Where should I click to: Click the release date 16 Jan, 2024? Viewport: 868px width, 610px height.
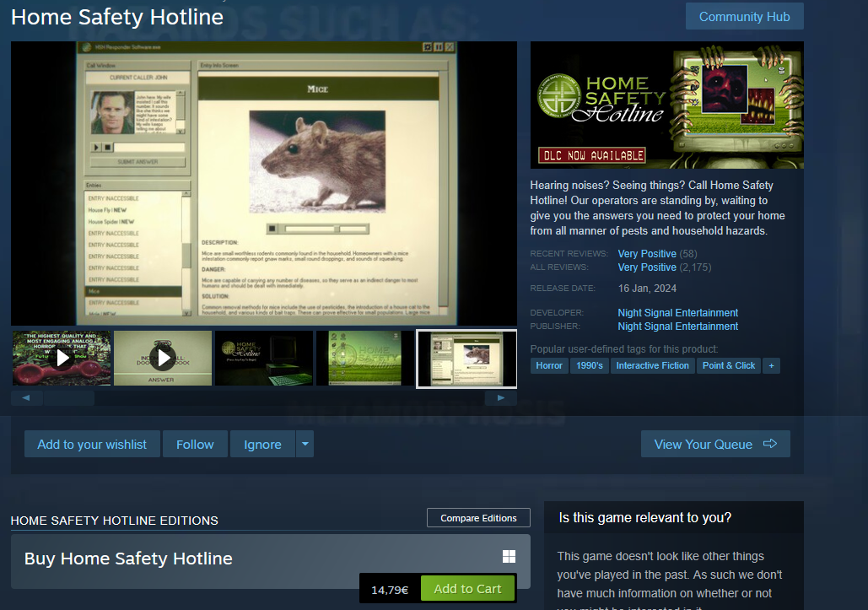pos(647,289)
